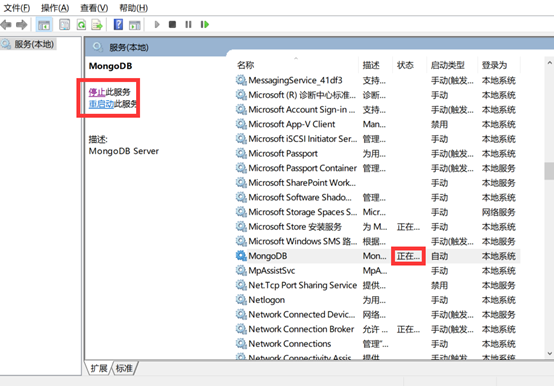This screenshot has width=554, height=386.
Task: Open the 文件(F) menu
Action: coord(17,8)
